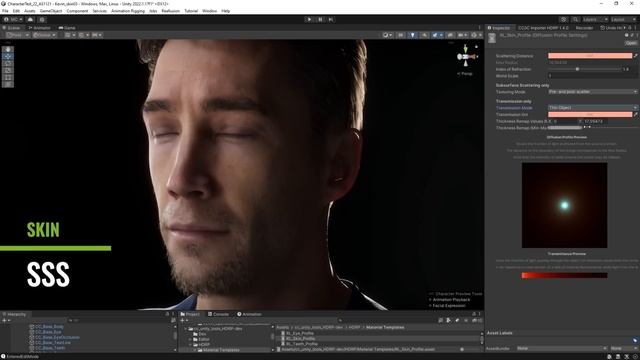Open the services settings gear icon
The width and height of the screenshot is (640, 360).
[42, 19]
